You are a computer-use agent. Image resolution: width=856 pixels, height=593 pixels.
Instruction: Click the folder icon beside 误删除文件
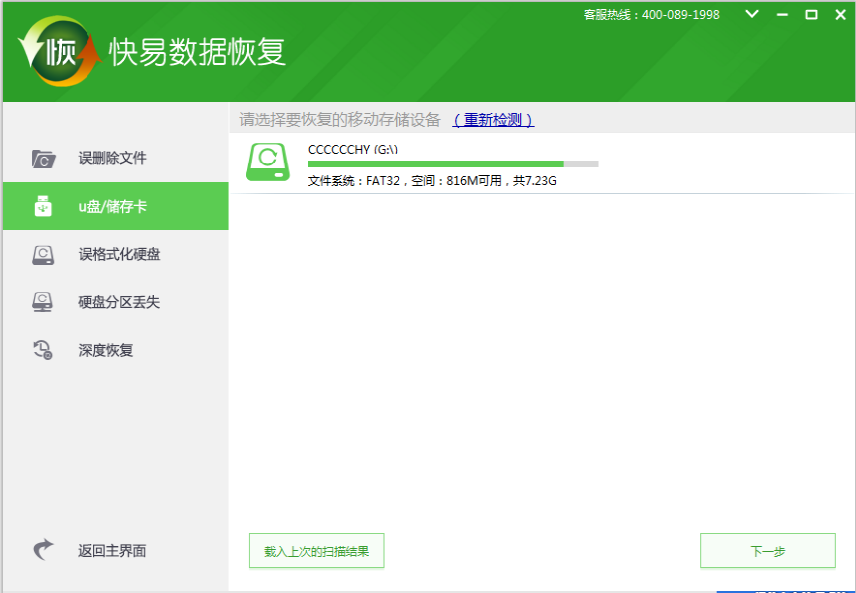[43, 158]
